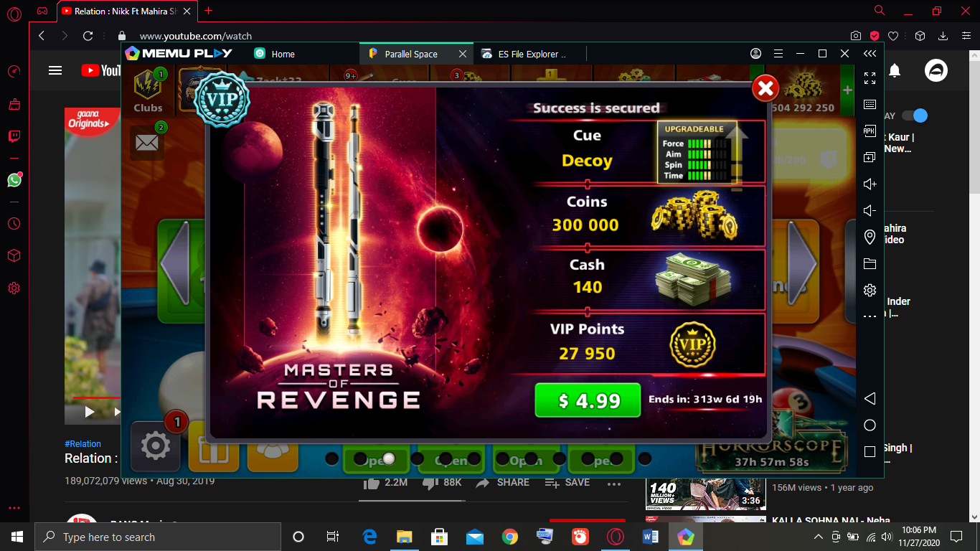Open the #Relation hashtag link
This screenshot has height=551, width=980.
[83, 444]
